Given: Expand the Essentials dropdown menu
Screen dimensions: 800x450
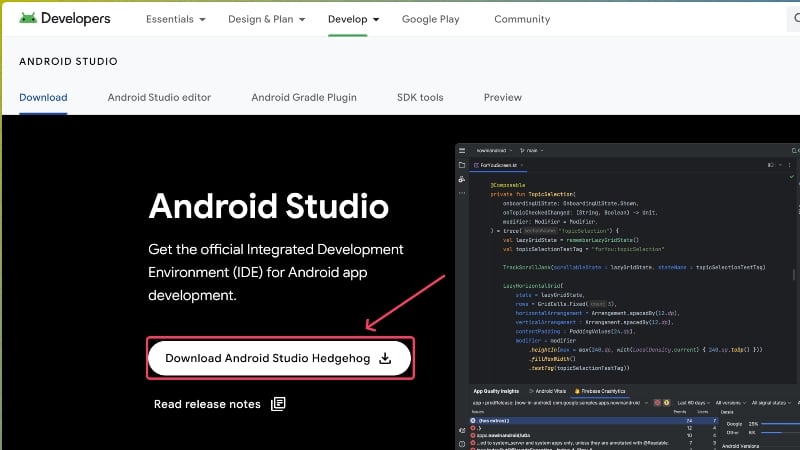Looking at the screenshot, I should [x=176, y=19].
